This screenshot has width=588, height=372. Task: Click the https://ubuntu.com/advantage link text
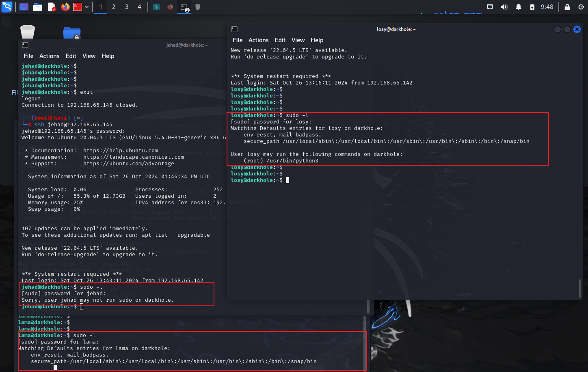coord(129,164)
